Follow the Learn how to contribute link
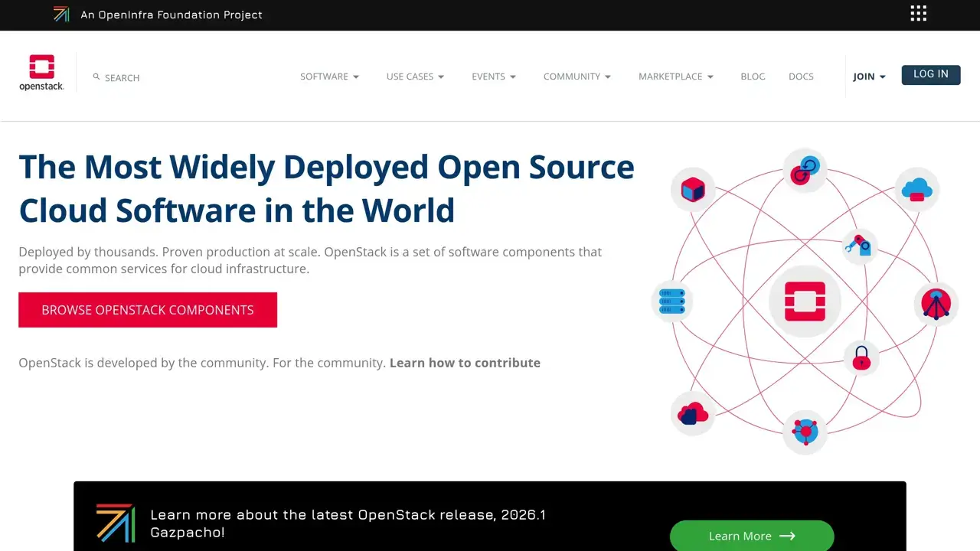980x551 pixels. click(465, 363)
